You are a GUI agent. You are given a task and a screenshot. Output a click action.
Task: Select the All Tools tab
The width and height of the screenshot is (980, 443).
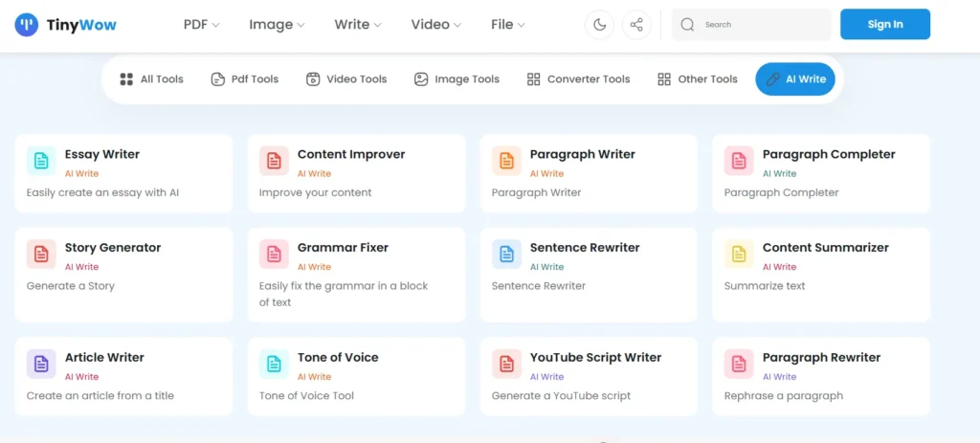pyautogui.click(x=151, y=79)
